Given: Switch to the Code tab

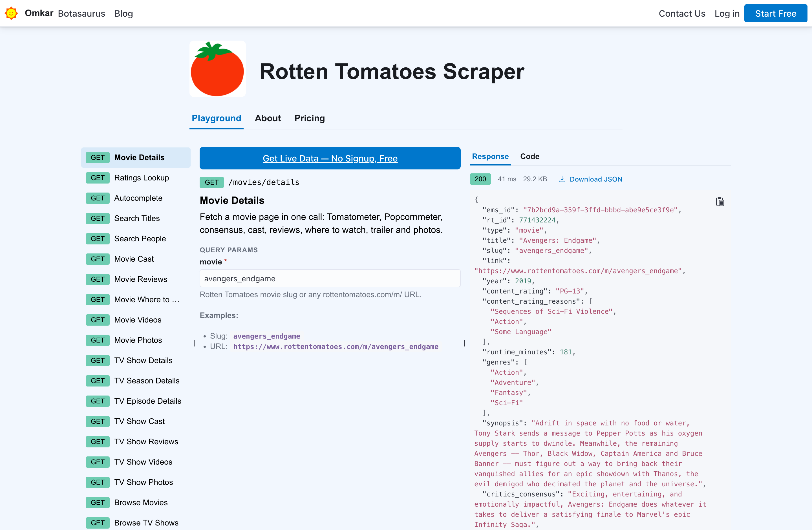Looking at the screenshot, I should click(529, 156).
